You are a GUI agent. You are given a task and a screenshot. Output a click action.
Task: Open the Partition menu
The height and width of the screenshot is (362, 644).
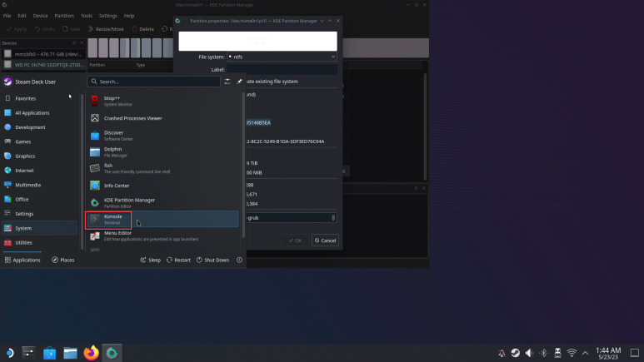pos(64,16)
